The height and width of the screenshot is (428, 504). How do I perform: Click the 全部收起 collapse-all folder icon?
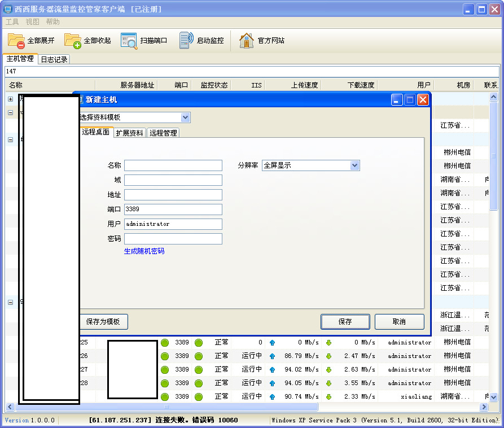(73, 41)
